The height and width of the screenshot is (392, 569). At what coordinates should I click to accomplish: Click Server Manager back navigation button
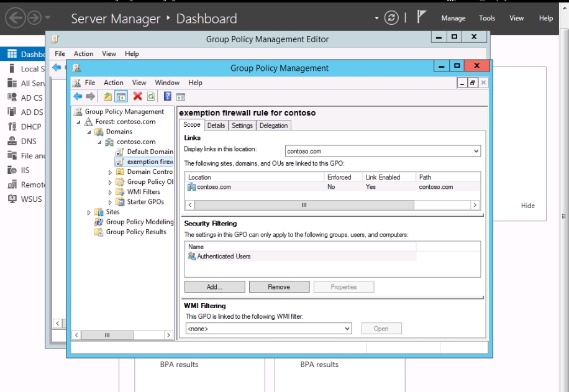point(16,18)
